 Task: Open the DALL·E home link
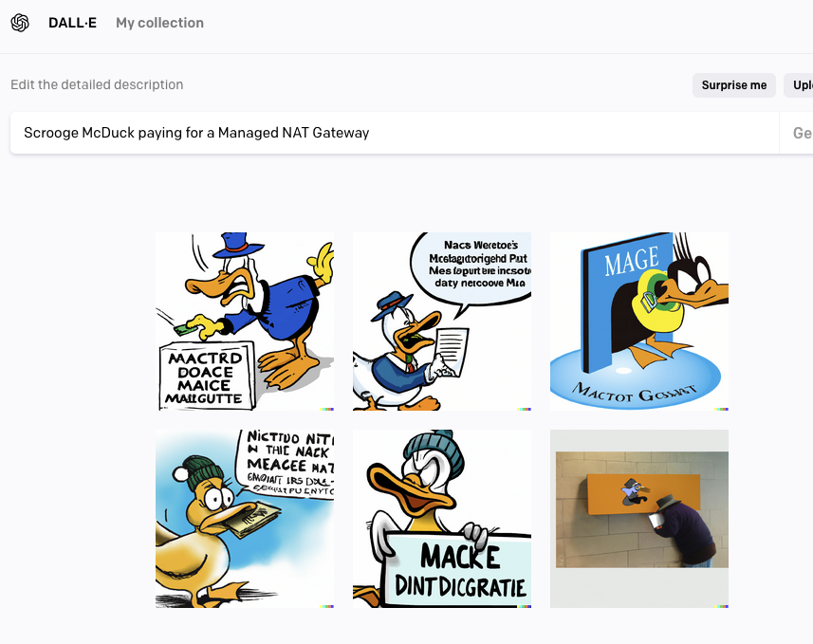72,23
